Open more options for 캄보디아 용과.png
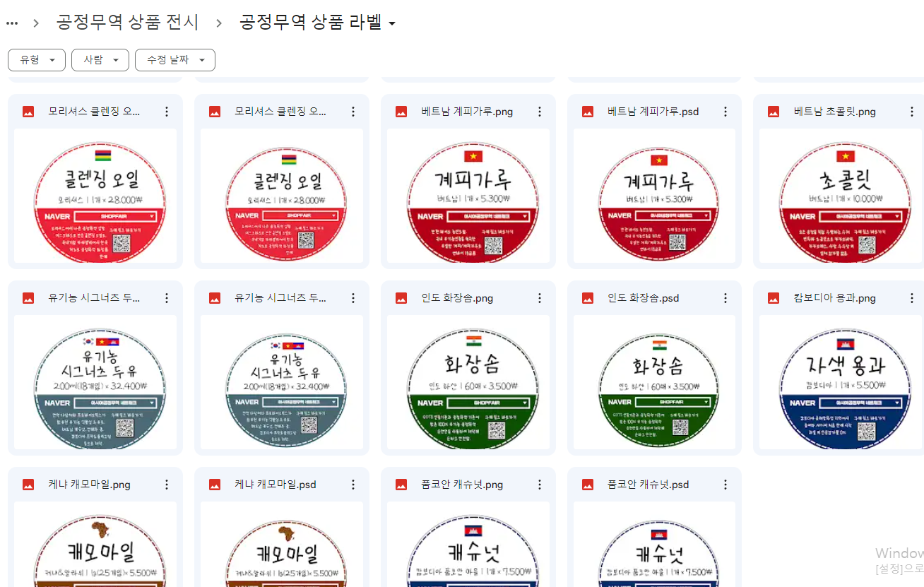The image size is (924, 587). click(x=912, y=298)
